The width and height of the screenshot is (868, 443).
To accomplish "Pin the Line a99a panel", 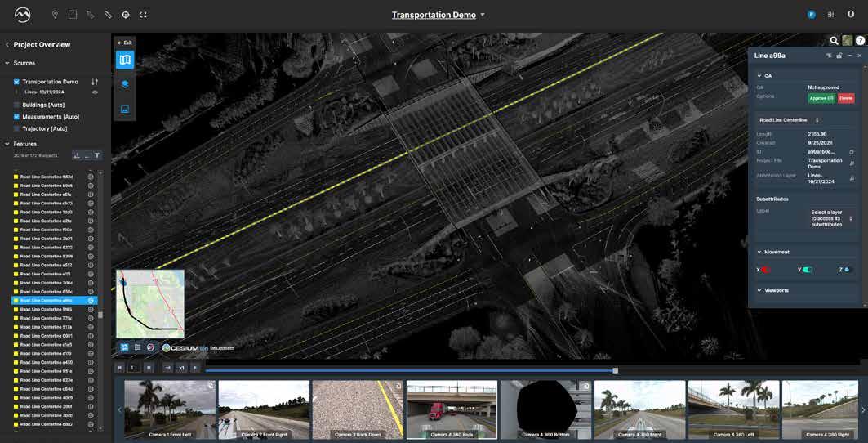I will [x=829, y=56].
